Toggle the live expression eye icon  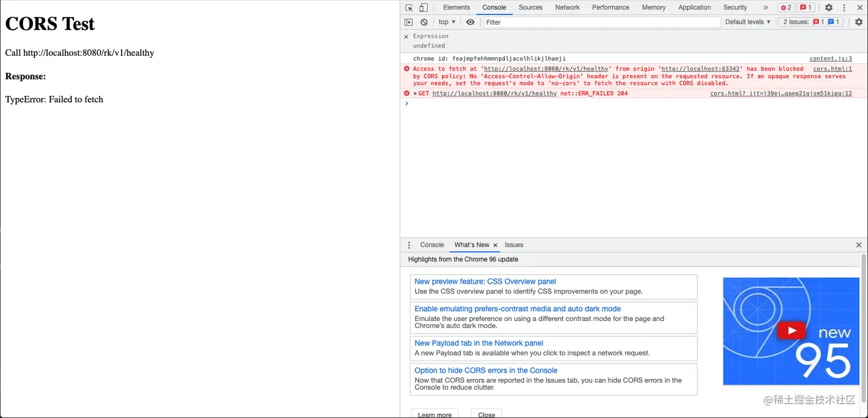point(470,22)
